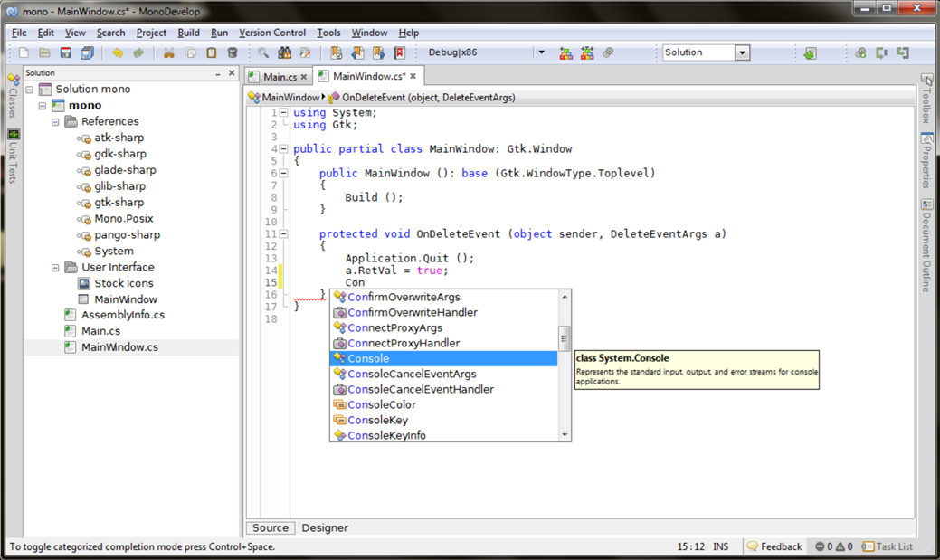Click the first icon of the right toolbar group
Image resolution: width=940 pixels, height=560 pixels.
(861, 52)
